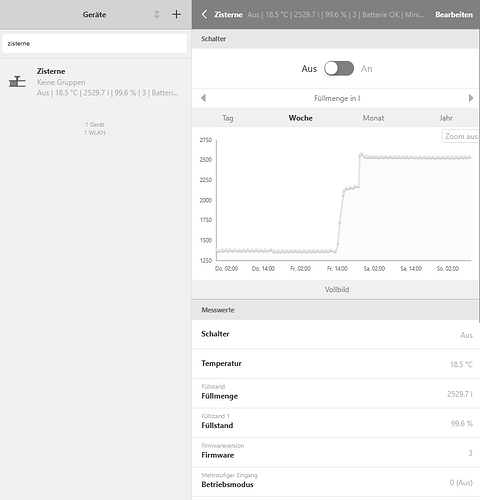The height and width of the screenshot is (500, 480).
Task: Click the zisterne search field
Action: [x=95, y=43]
